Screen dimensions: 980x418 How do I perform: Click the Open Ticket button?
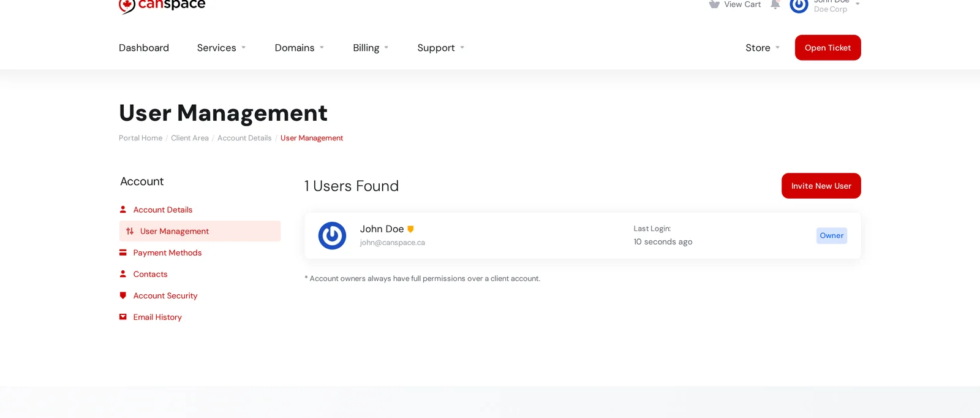tap(827, 48)
